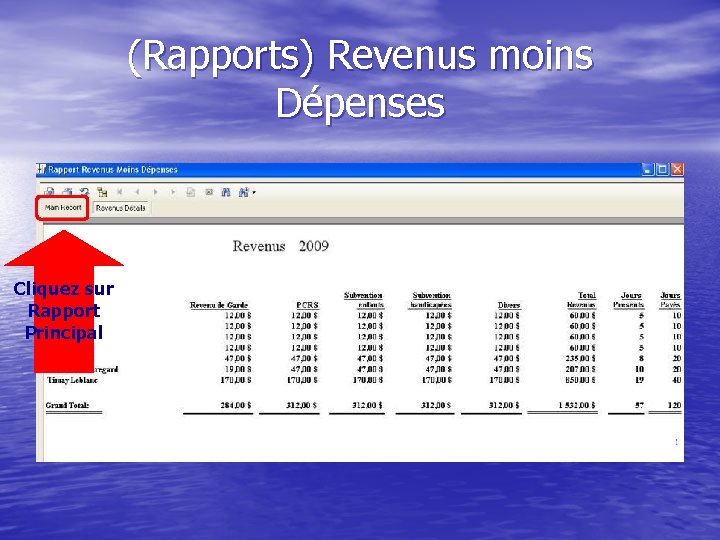The width and height of the screenshot is (720, 540).
Task: Go to next page arrow
Action: click(155, 192)
